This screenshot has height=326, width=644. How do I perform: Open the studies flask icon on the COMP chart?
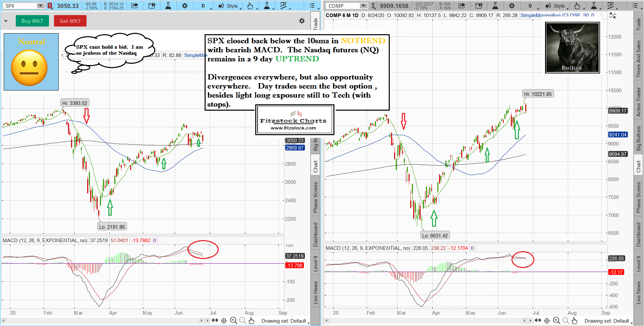pyautogui.click(x=495, y=6)
